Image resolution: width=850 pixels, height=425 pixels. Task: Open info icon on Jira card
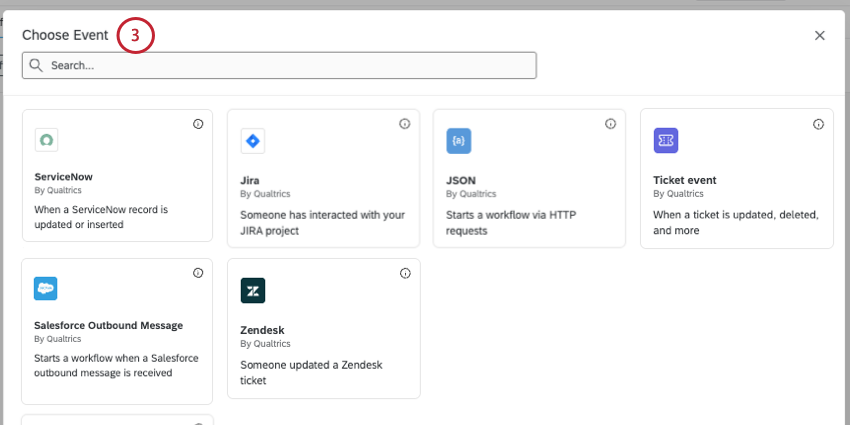click(x=404, y=124)
